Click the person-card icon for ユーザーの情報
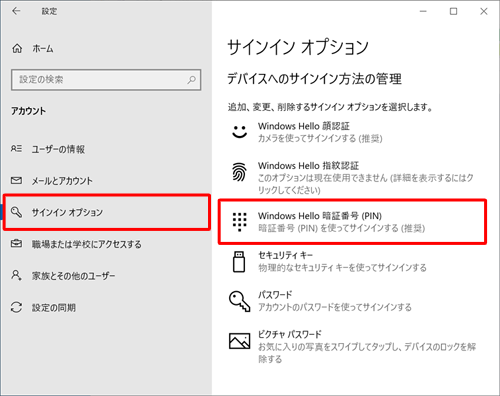The height and width of the screenshot is (396, 500). point(16,148)
